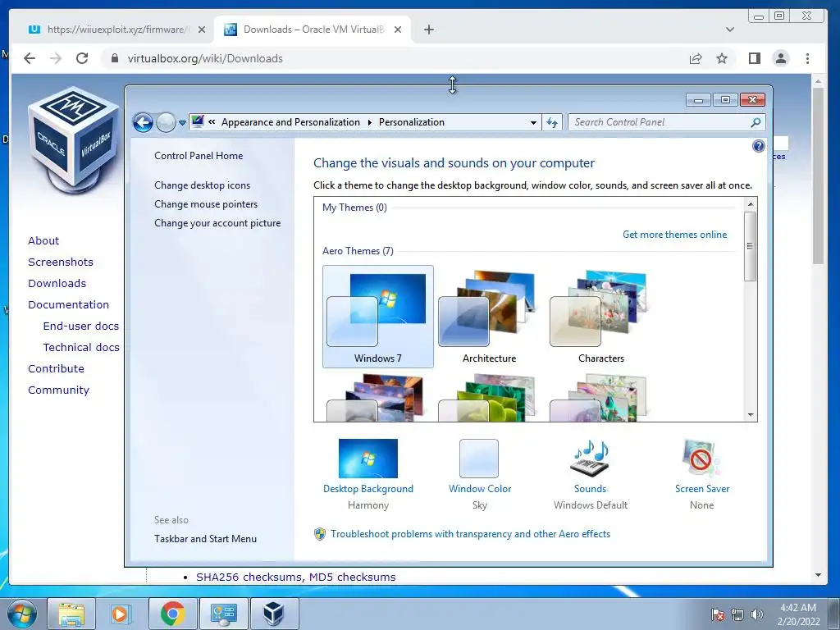This screenshot has width=840, height=630.
Task: Open Windows Explorer from taskbar
Action: [x=72, y=614]
